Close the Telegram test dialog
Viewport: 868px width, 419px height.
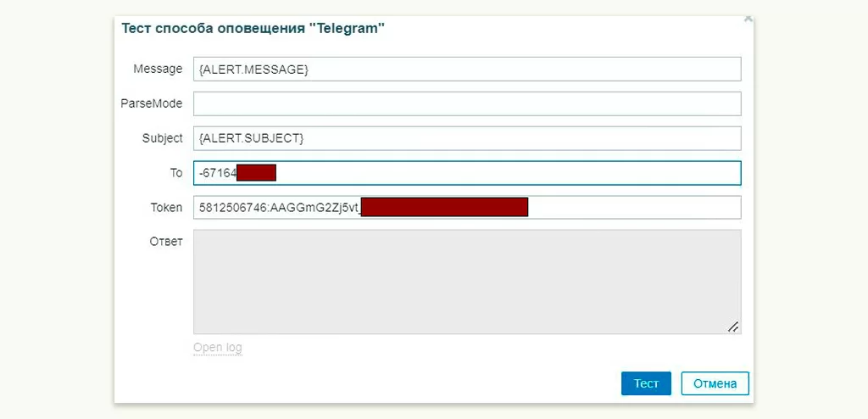[748, 18]
